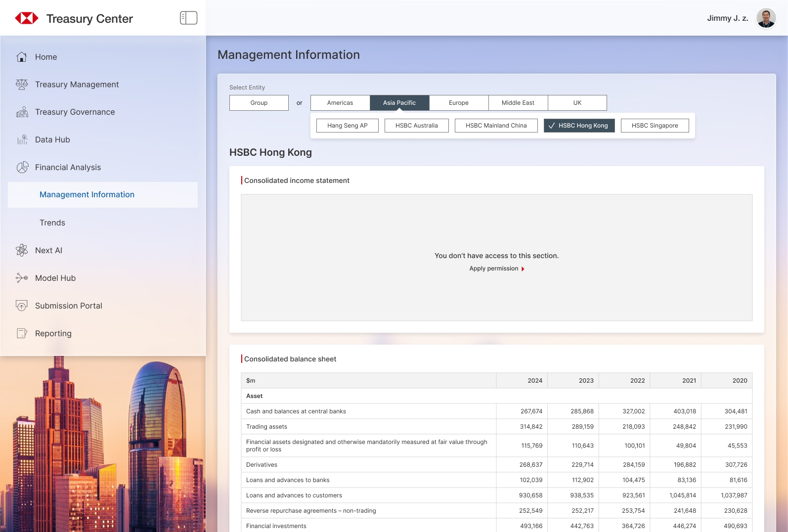
Task: Click the Next AI atom icon
Action: click(22, 250)
